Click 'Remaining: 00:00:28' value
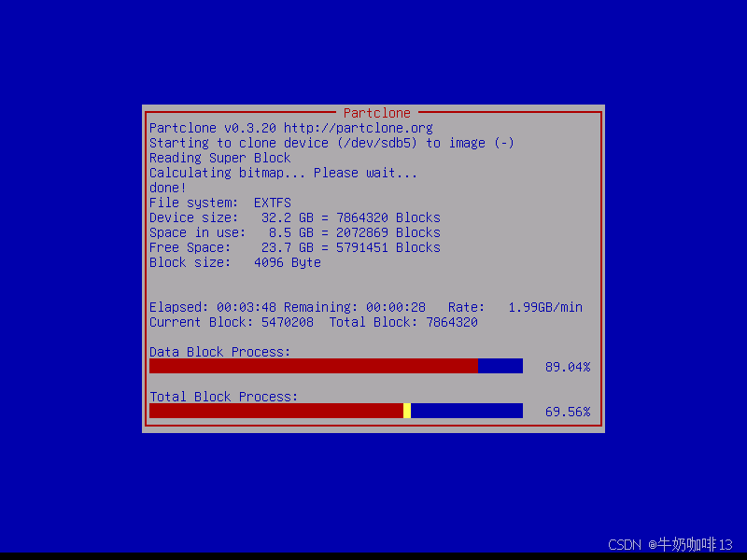 pyautogui.click(x=355, y=307)
